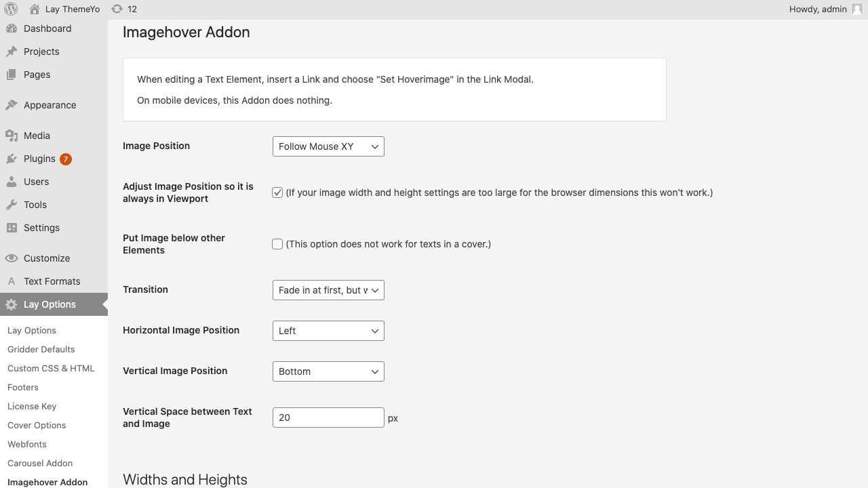
Task: Open Carousel Addon submenu link
Action: click(x=40, y=463)
